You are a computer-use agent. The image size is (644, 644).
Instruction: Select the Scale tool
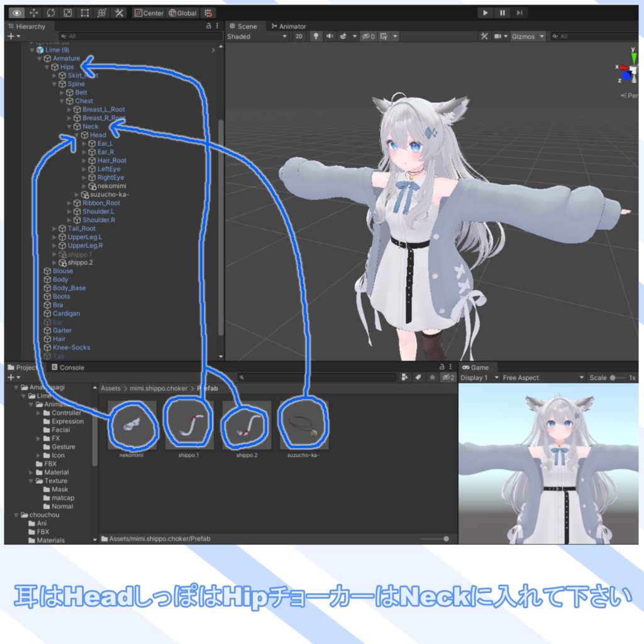pyautogui.click(x=68, y=12)
